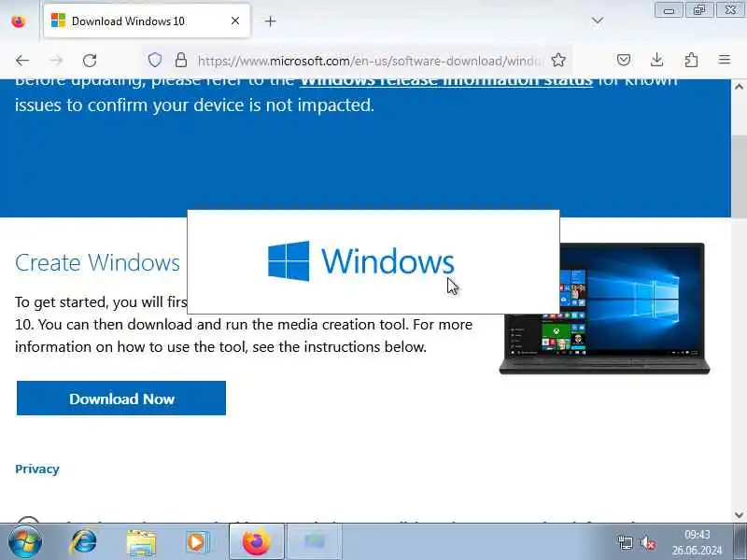Select the Firefox taskbar button
747x560 pixels.
[x=256, y=541]
